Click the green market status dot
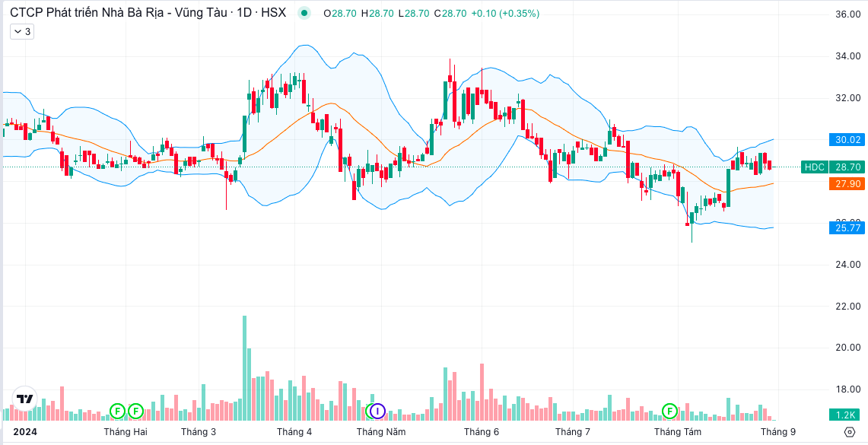The width and height of the screenshot is (868, 445). point(304,13)
